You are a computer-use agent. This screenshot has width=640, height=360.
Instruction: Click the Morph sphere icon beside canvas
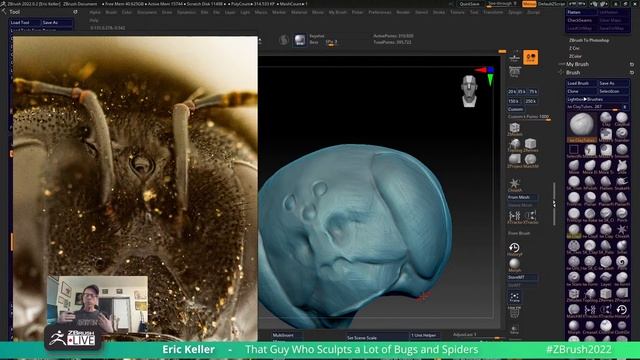[x=515, y=264]
